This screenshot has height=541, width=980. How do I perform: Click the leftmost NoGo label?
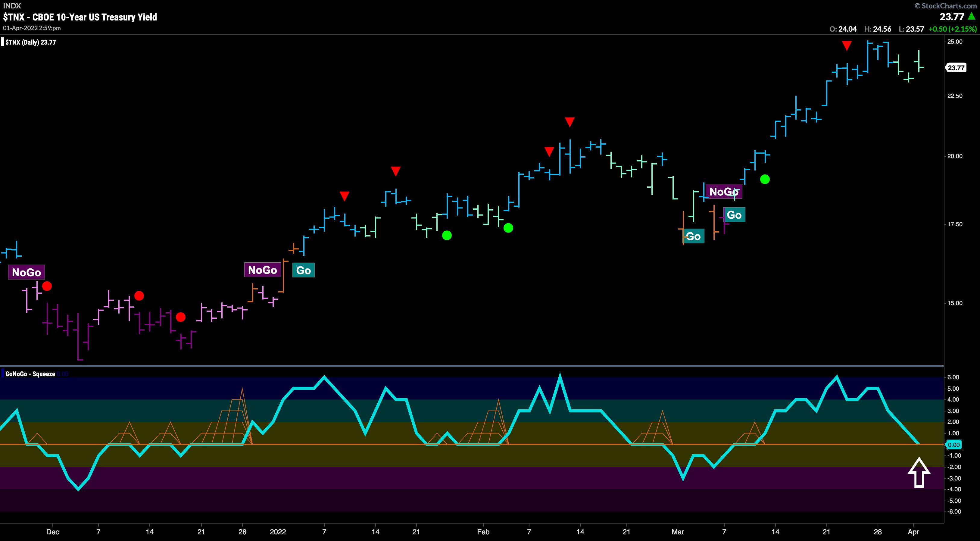click(x=26, y=272)
